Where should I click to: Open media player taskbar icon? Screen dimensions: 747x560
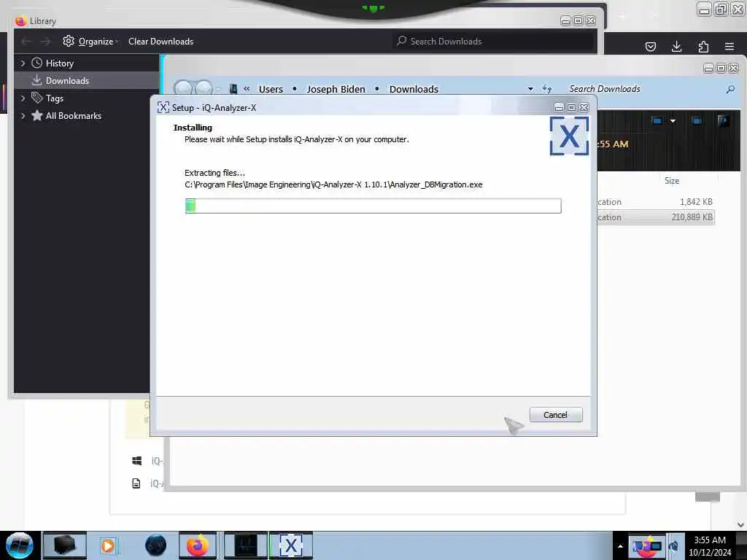(108, 545)
